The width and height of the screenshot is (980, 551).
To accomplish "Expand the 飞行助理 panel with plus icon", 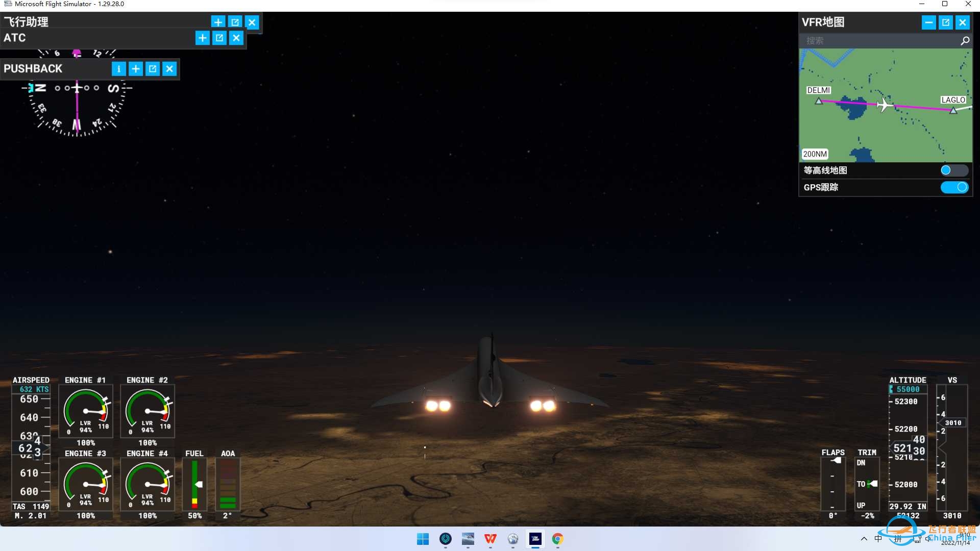I will pos(218,22).
